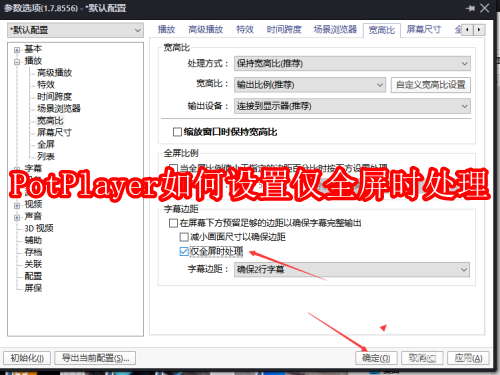Select 配置 in the tree
Screen dimensions: 500x375
(33, 276)
